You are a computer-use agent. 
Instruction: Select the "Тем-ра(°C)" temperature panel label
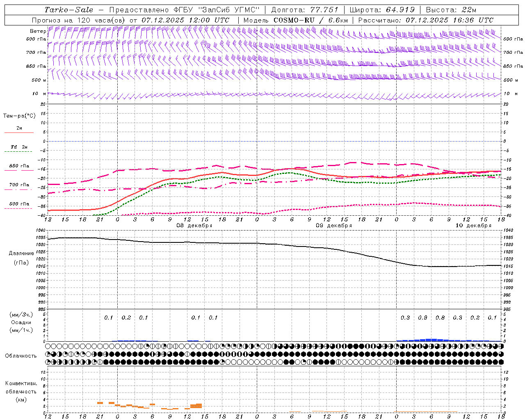point(19,116)
